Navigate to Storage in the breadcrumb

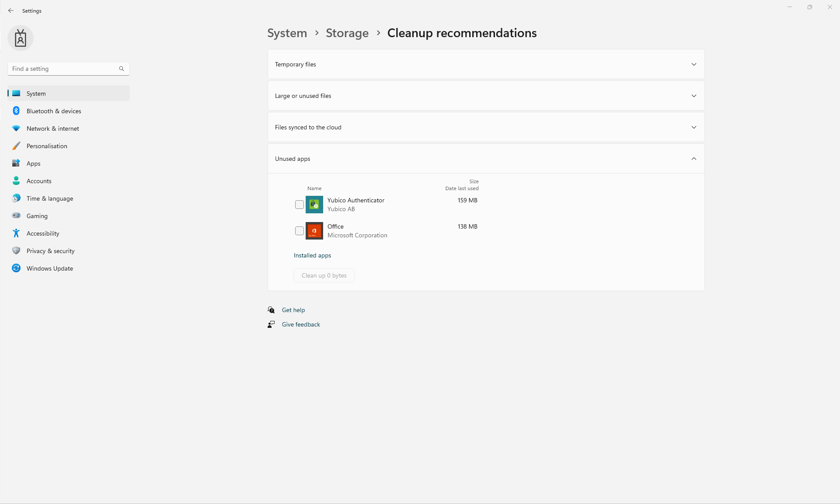point(347,33)
